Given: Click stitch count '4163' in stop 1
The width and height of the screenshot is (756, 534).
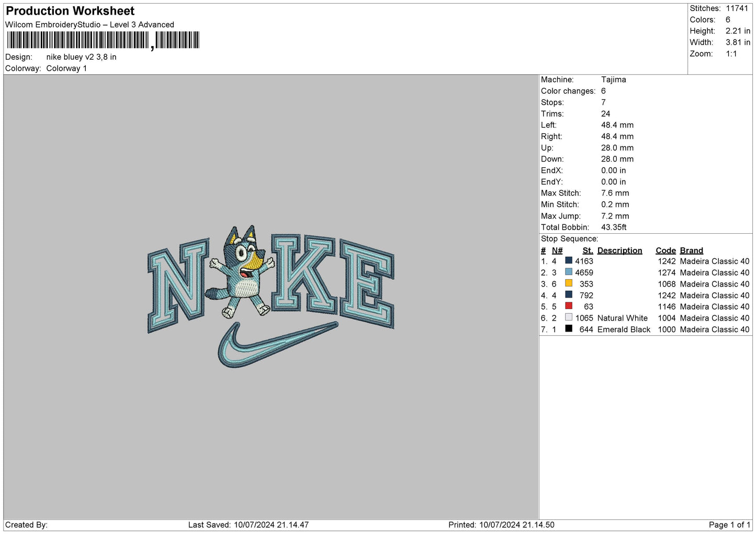Looking at the screenshot, I should click(584, 262).
